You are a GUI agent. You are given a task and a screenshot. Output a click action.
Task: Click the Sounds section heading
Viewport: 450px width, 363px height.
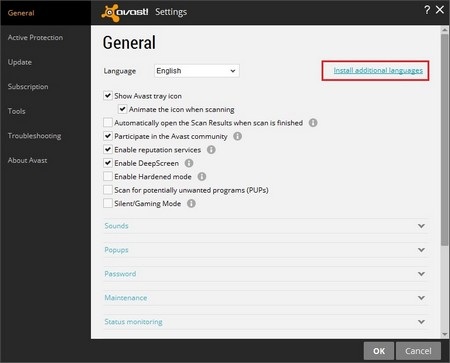[x=116, y=226]
